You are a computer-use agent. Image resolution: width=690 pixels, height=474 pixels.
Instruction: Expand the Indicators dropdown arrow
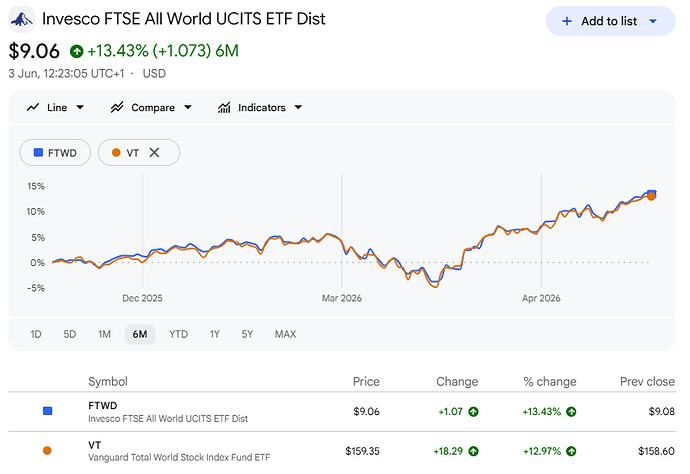click(x=298, y=107)
